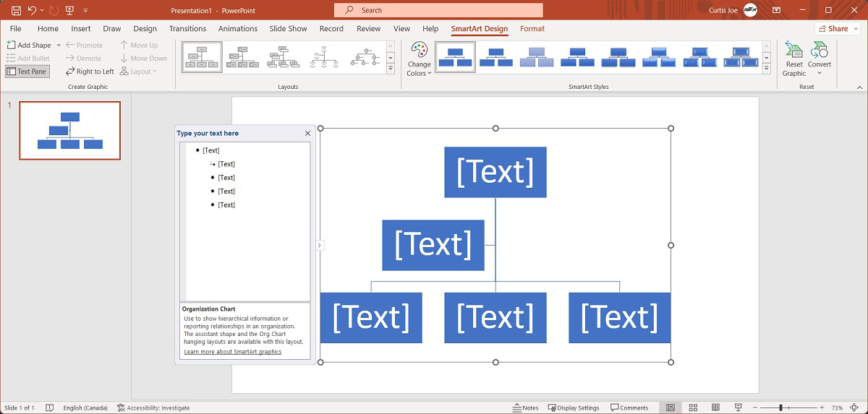Close the text pane with X

tap(307, 134)
